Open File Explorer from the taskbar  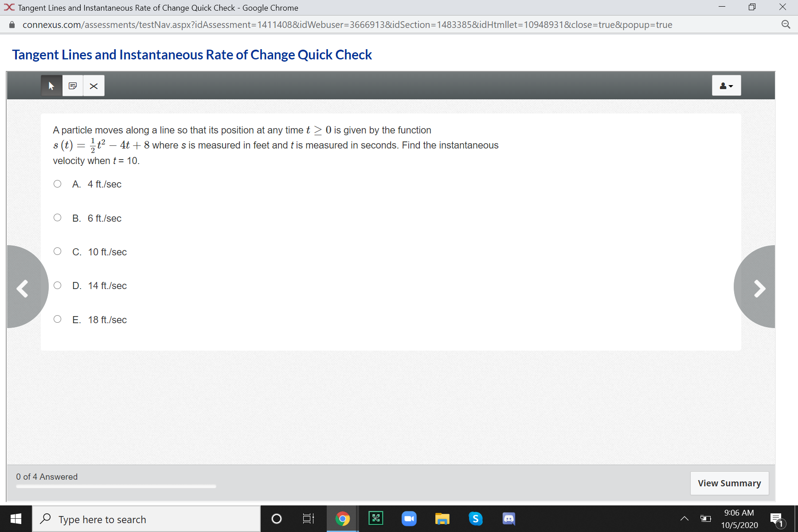click(442, 518)
